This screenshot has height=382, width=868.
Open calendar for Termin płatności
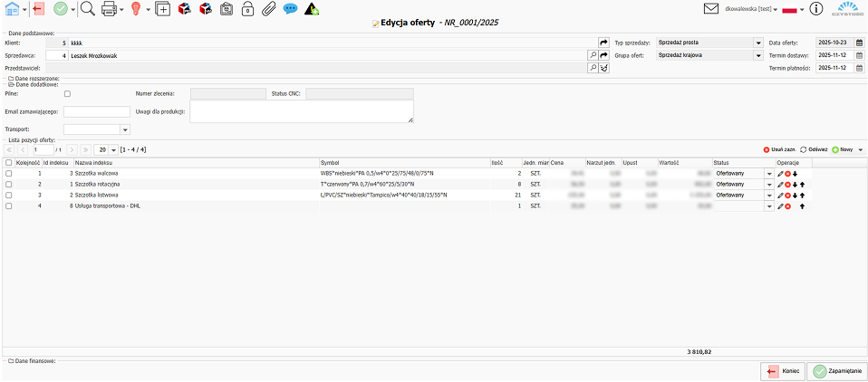(859, 68)
